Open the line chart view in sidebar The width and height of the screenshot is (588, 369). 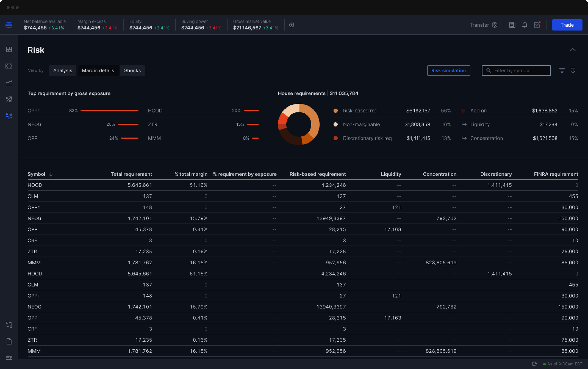(x=9, y=82)
